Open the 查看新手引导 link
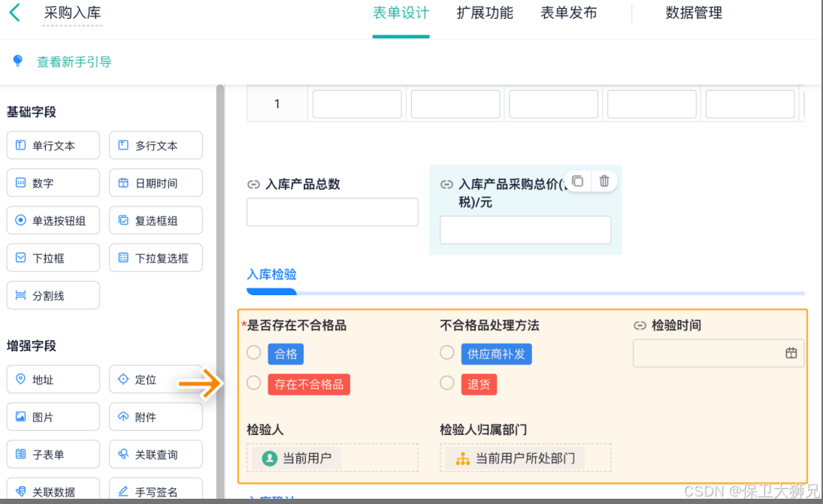Viewport: 823px width, 504px height. tap(74, 62)
